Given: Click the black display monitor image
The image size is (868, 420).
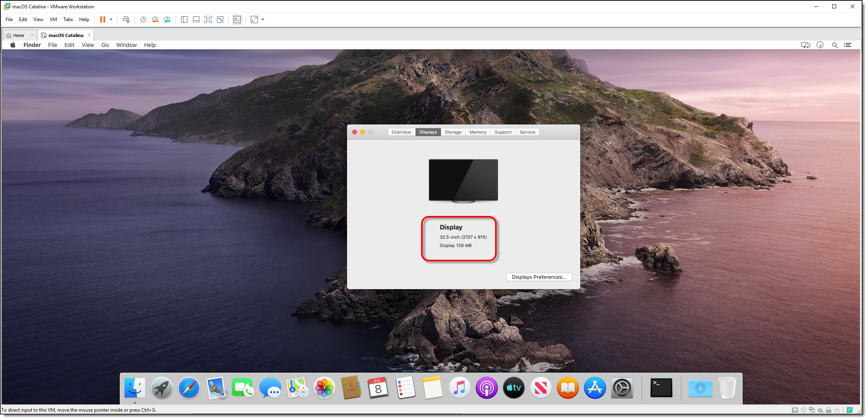Looking at the screenshot, I should pos(463,181).
